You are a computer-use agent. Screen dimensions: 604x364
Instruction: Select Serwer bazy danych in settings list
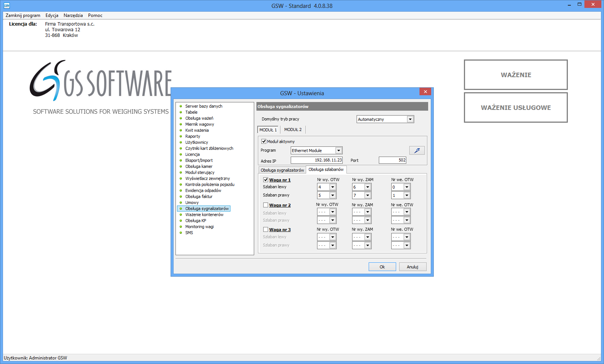[x=203, y=106]
